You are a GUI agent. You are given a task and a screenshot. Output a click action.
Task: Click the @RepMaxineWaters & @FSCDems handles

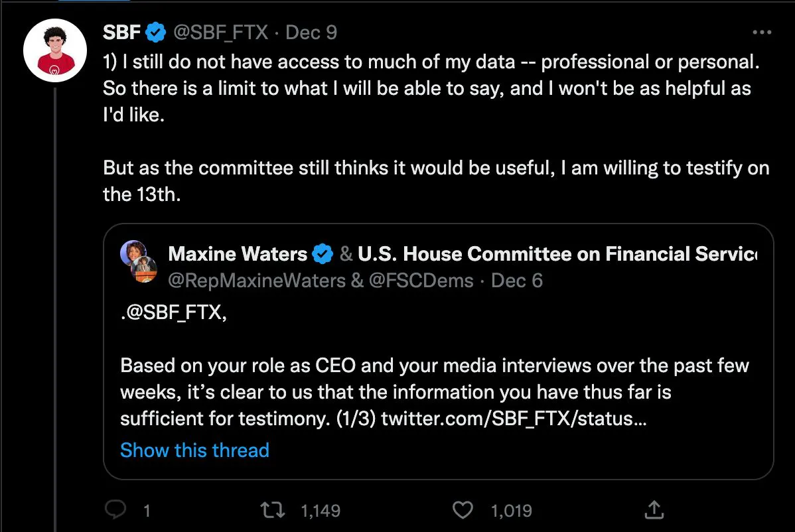click(321, 281)
